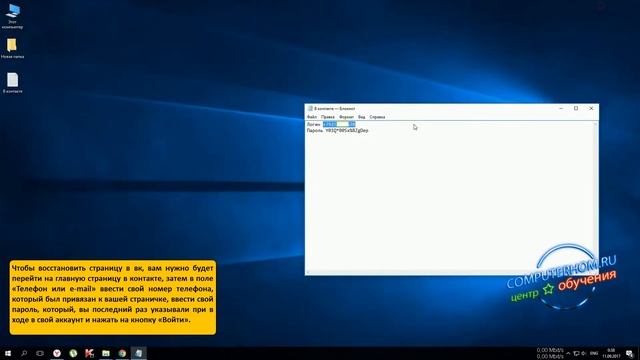Open taskbar search magnifier
The image size is (640, 360).
(x=24, y=353)
